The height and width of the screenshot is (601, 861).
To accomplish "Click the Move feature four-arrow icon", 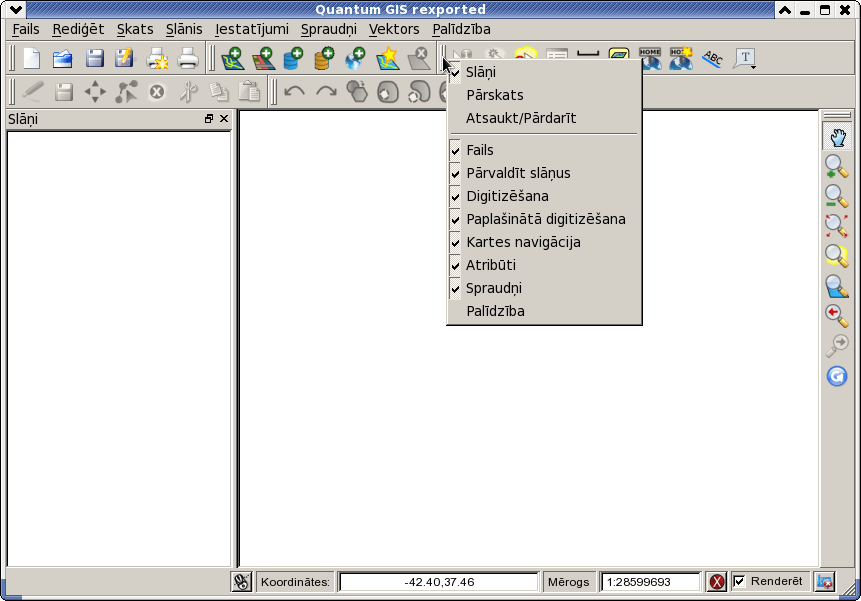I will tap(95, 92).
